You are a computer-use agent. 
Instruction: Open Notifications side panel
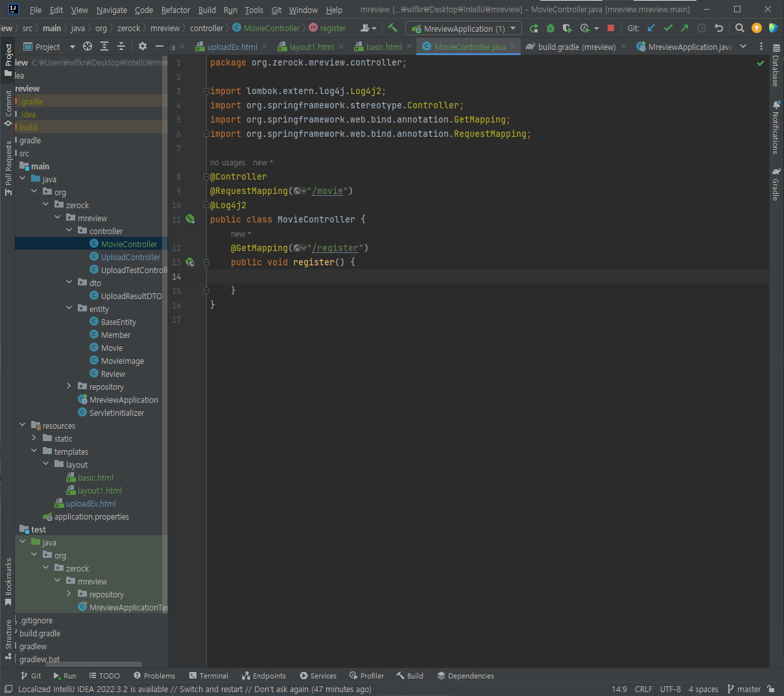click(x=776, y=127)
